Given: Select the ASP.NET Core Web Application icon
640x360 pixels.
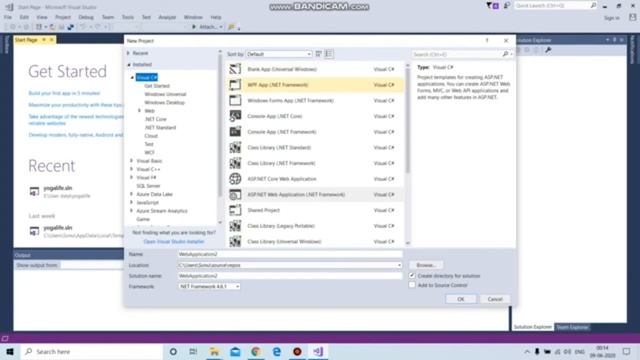Looking at the screenshot, I should click(235, 179).
